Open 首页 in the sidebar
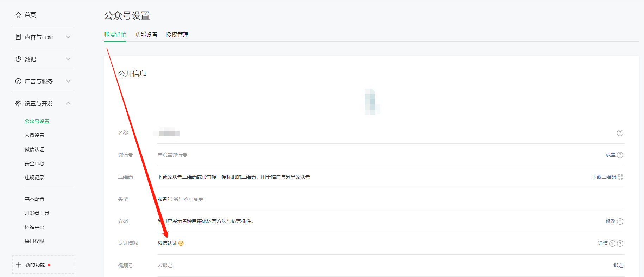 click(x=30, y=15)
